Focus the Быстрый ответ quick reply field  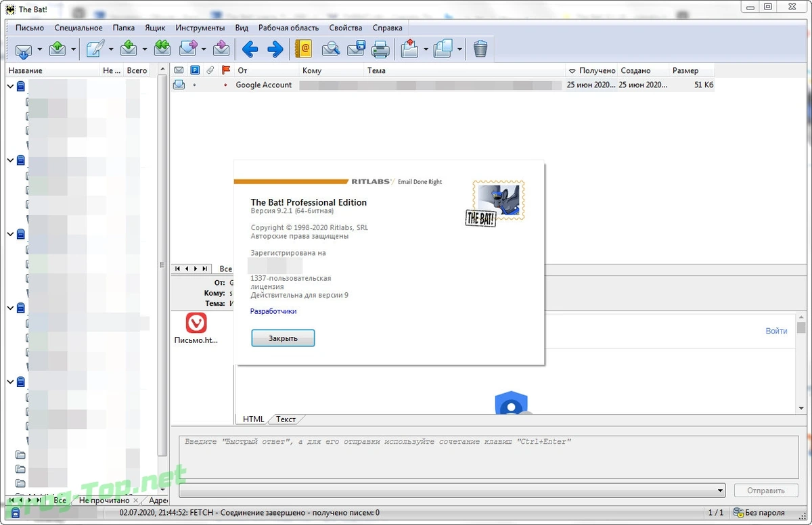click(487, 457)
